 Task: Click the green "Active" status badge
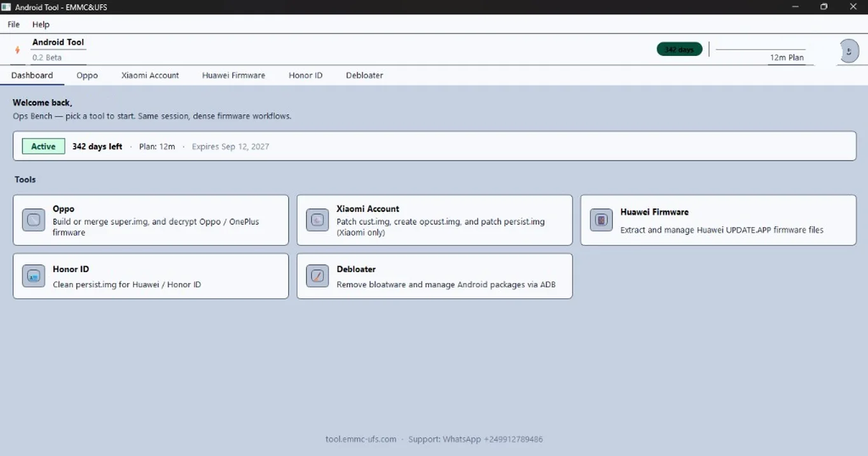coord(43,146)
